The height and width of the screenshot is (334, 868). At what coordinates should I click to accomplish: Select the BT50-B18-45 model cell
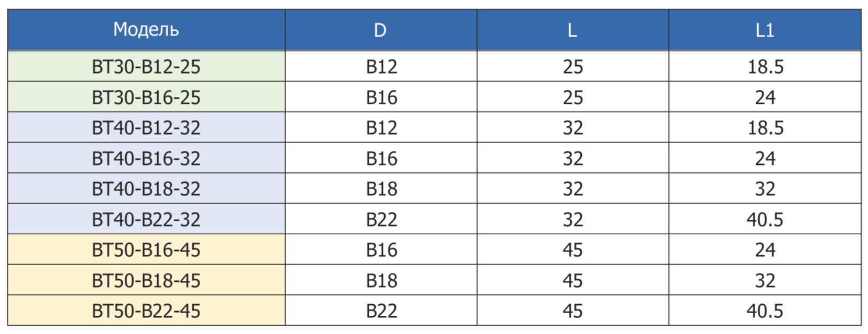pyautogui.click(x=146, y=281)
